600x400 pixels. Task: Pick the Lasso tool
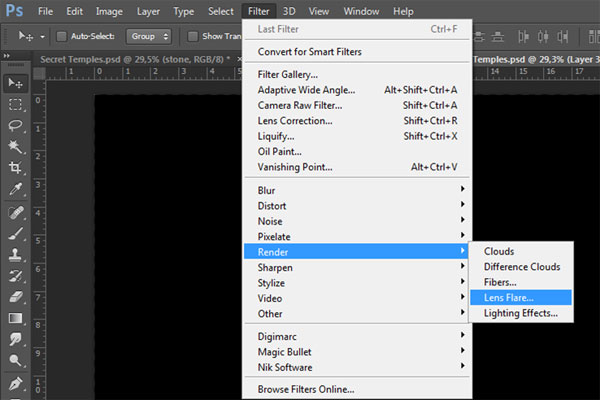[16, 126]
